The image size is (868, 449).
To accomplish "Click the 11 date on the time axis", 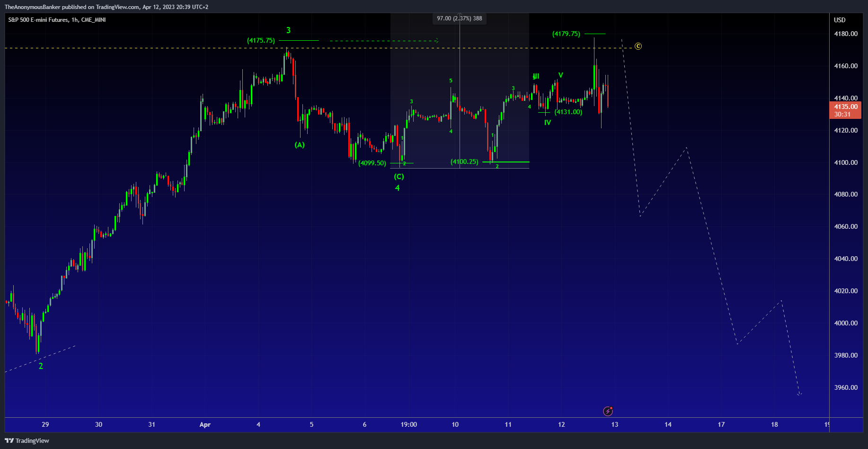I will pyautogui.click(x=508, y=424).
